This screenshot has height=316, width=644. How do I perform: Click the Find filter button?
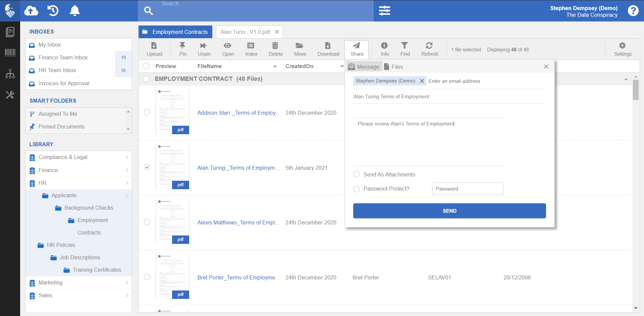pyautogui.click(x=405, y=49)
